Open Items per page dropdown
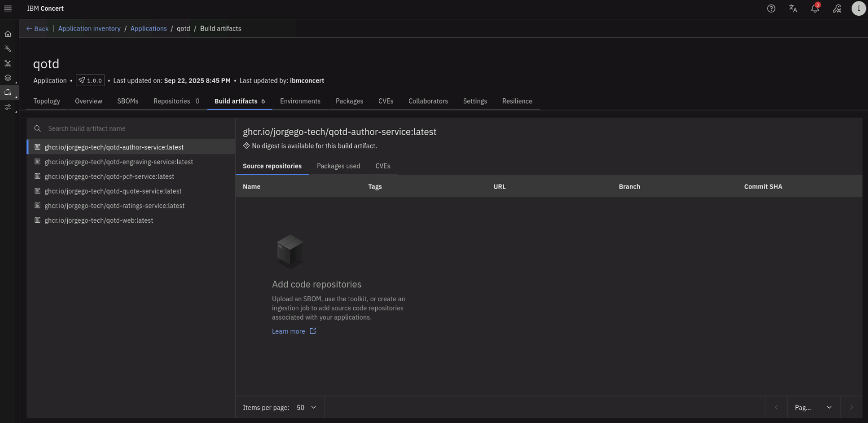The image size is (868, 423). 306,408
